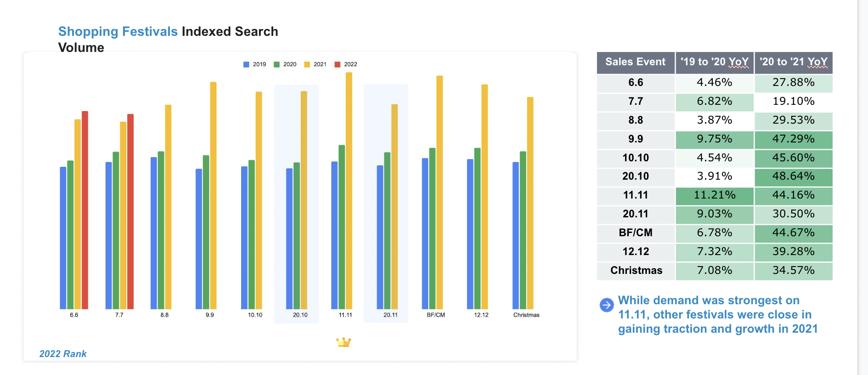Click the 47.29% cell

[x=794, y=139]
